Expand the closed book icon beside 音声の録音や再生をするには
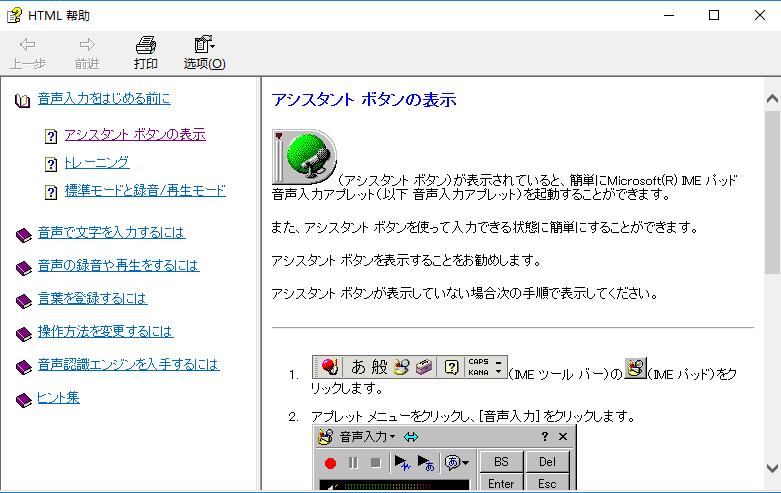The width and height of the screenshot is (781, 493). 23,268
